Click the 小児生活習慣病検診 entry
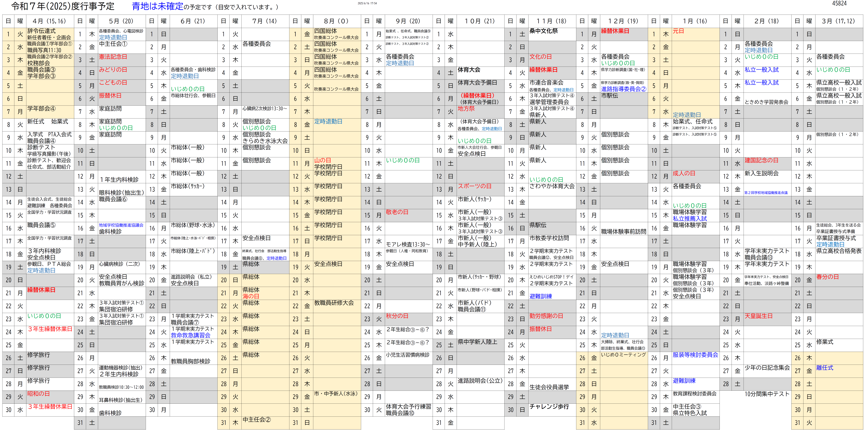Image resolution: width=868 pixels, height=436 pixels. tap(408, 355)
